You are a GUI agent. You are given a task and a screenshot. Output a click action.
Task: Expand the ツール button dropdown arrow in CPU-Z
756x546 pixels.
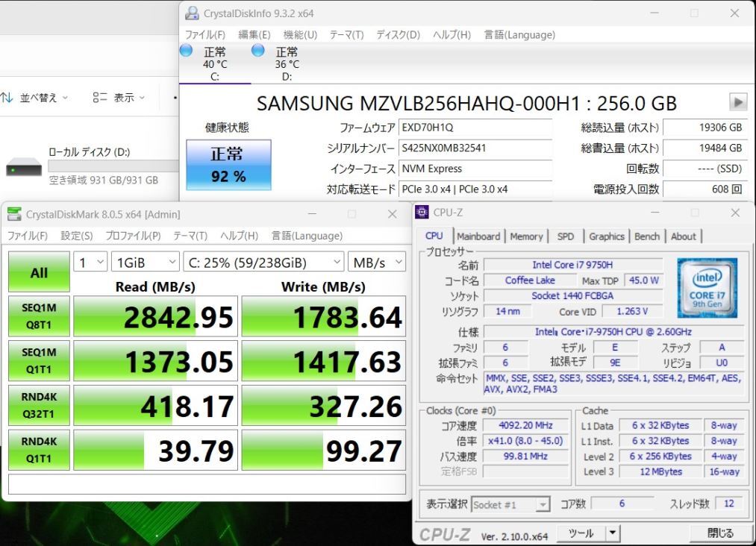(x=612, y=533)
